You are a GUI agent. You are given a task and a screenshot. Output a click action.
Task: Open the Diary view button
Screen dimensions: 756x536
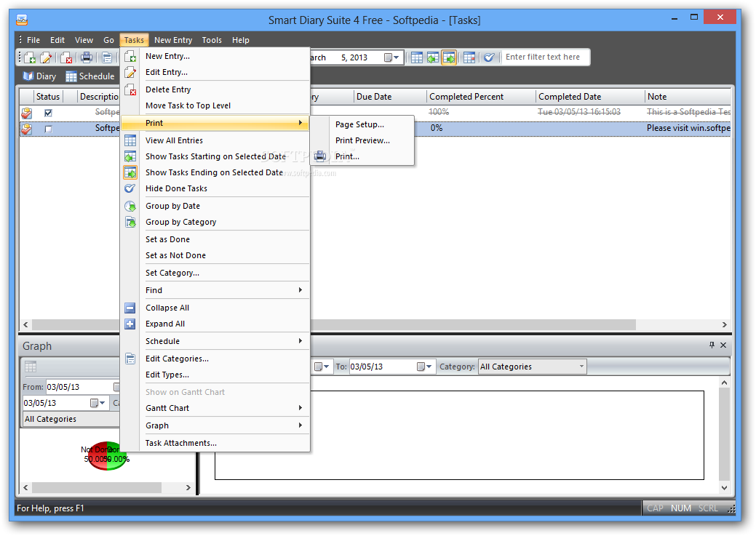click(x=39, y=76)
